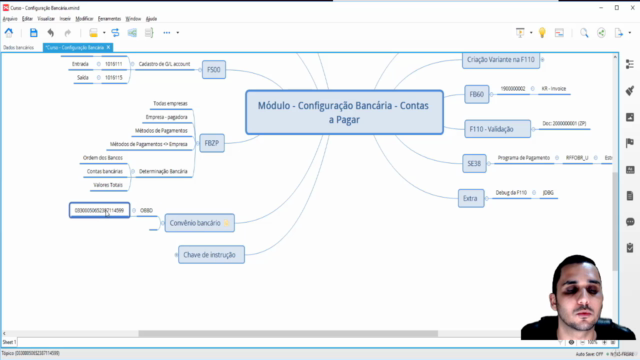Collapse the FBZP branch

point(198,143)
